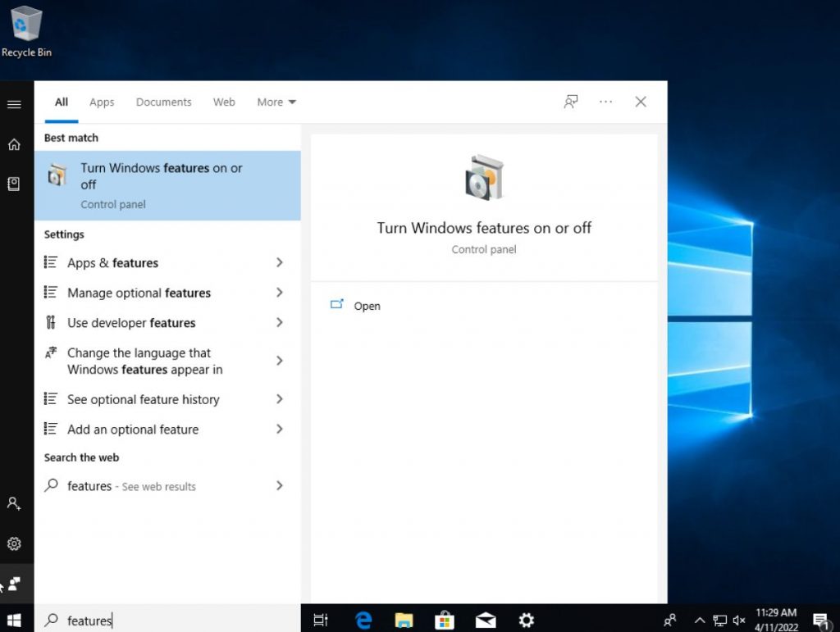Open Task View on the taskbar
Screen dimensions: 840x632
click(x=321, y=620)
